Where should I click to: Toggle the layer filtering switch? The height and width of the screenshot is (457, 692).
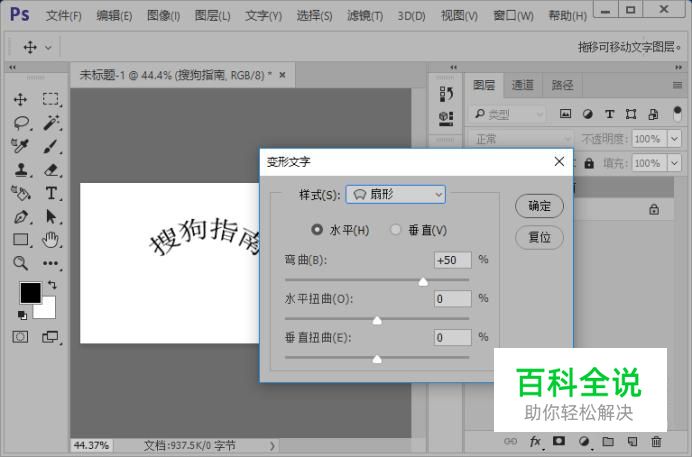coord(677,113)
